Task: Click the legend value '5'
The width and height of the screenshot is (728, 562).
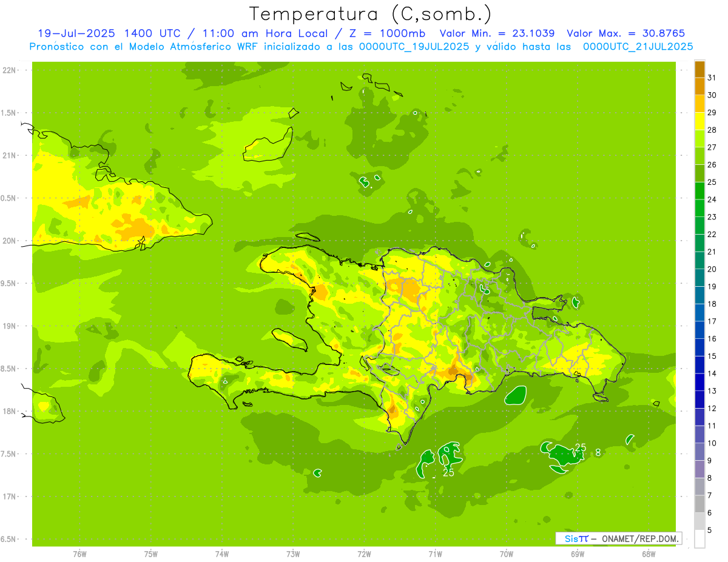Action: click(710, 530)
